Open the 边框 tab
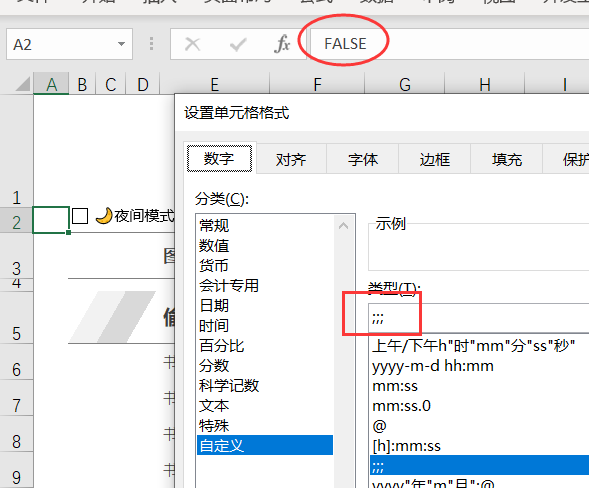589x488 pixels. 435,160
